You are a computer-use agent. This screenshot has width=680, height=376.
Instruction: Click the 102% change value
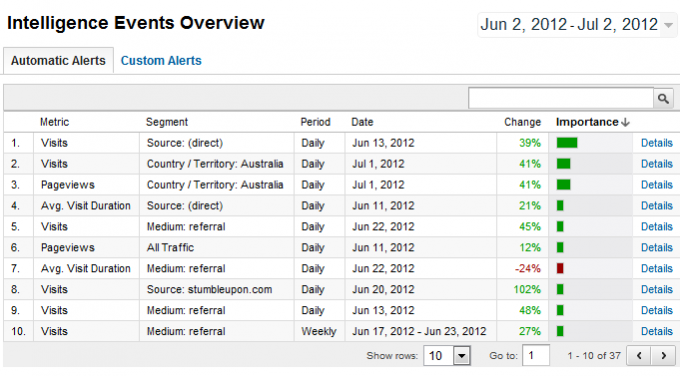(527, 289)
